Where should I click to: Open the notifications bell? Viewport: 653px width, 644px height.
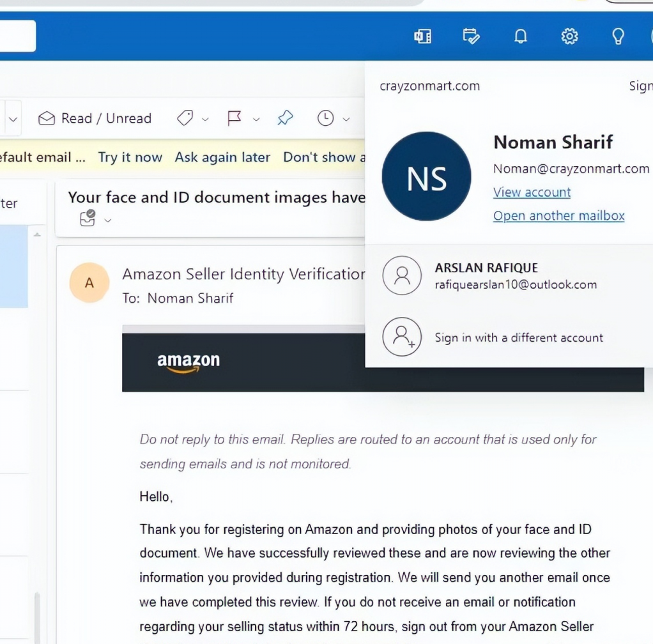coord(521,36)
